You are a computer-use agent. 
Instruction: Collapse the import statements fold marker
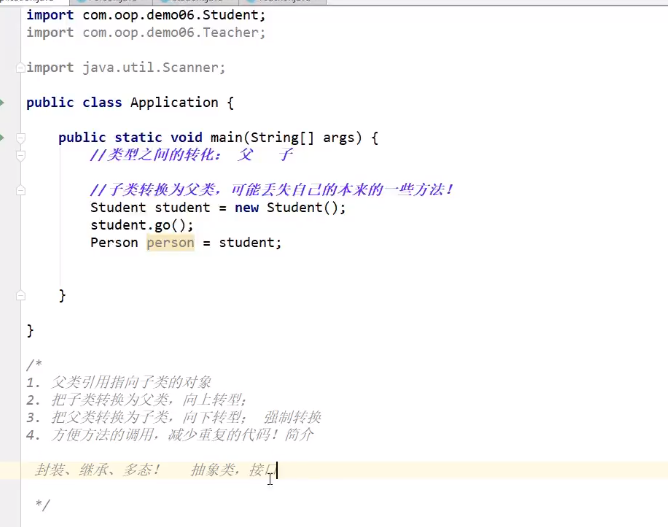pos(20,68)
